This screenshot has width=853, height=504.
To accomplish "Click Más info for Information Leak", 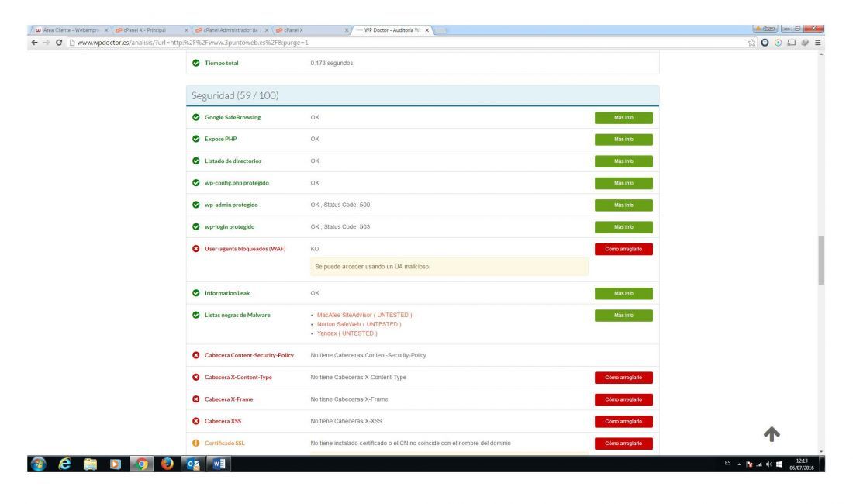I will (x=623, y=294).
